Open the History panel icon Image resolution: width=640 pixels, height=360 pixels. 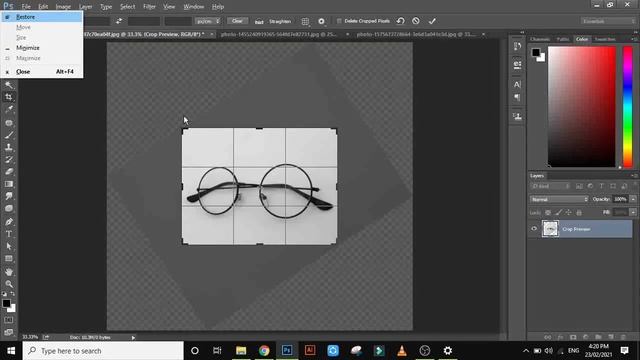(517, 46)
